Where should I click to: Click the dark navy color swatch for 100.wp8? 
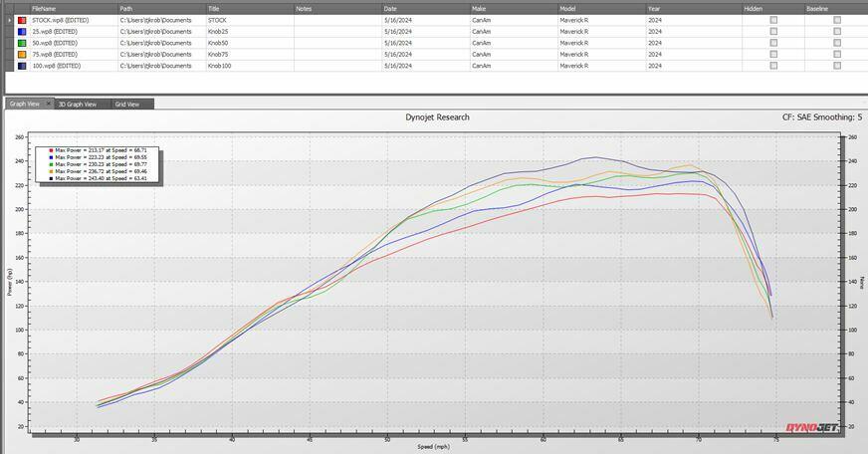pyautogui.click(x=22, y=66)
